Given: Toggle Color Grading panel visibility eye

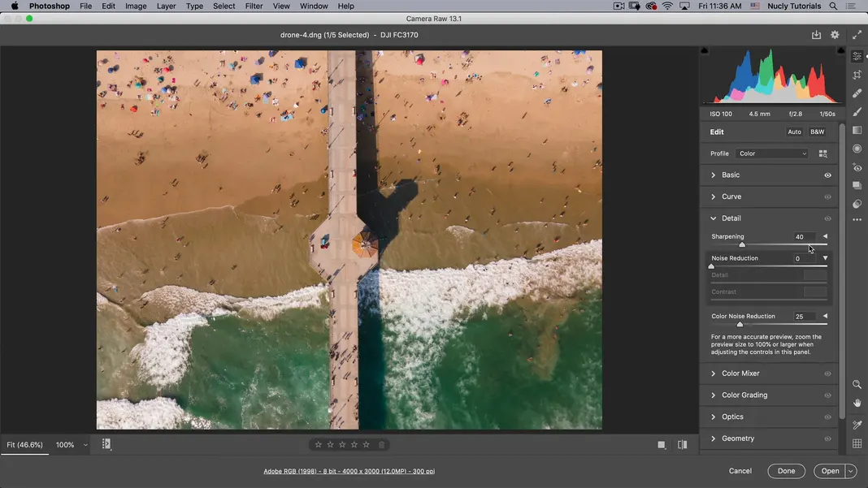Looking at the screenshot, I should (x=827, y=395).
